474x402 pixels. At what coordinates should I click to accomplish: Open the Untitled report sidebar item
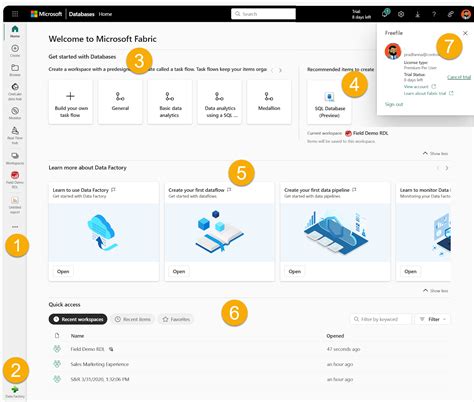15,205
